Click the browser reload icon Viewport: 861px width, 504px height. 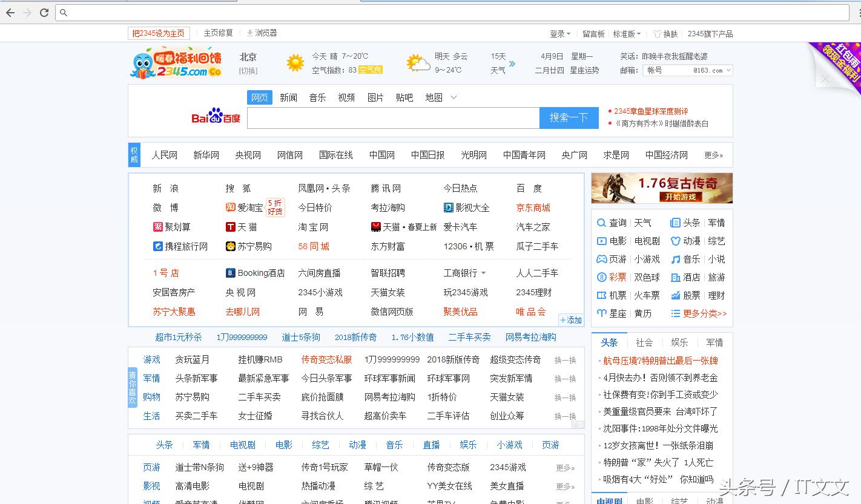43,12
